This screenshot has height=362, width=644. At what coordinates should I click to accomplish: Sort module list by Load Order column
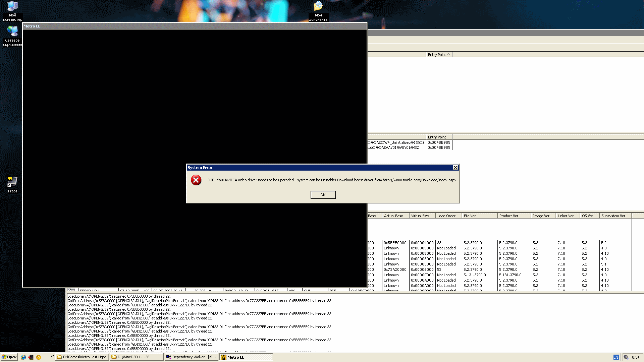(448, 216)
